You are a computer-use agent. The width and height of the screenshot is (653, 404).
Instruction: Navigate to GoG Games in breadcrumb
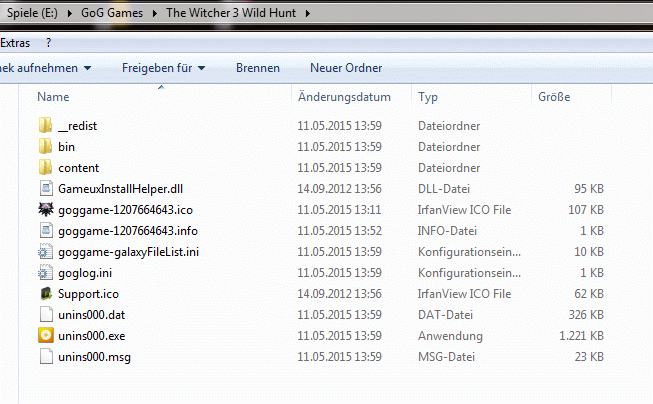tap(112, 13)
